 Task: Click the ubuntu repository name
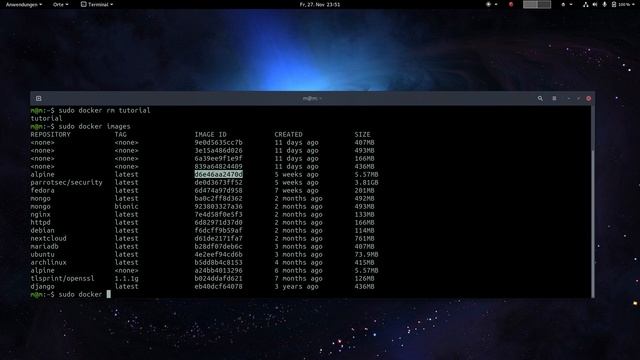pos(42,254)
